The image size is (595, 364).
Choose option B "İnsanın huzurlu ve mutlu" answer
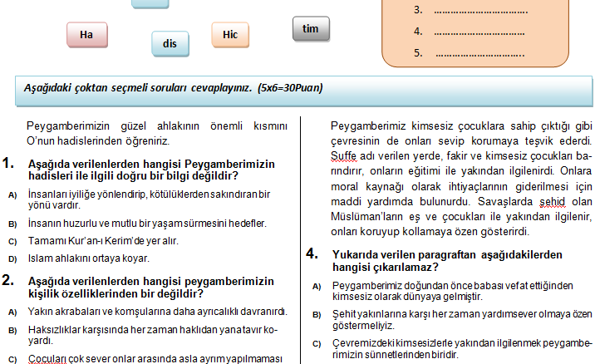pos(148,224)
